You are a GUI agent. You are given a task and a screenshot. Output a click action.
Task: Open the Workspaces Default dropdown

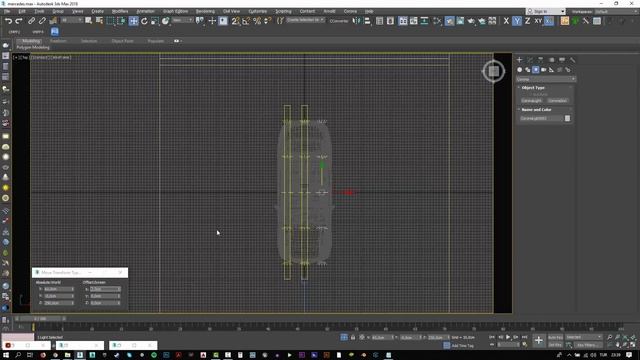click(616, 11)
